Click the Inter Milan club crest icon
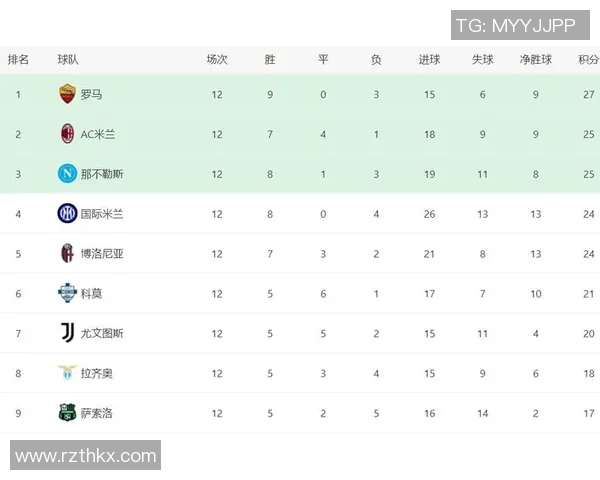The height and width of the screenshot is (480, 600). tap(67, 213)
